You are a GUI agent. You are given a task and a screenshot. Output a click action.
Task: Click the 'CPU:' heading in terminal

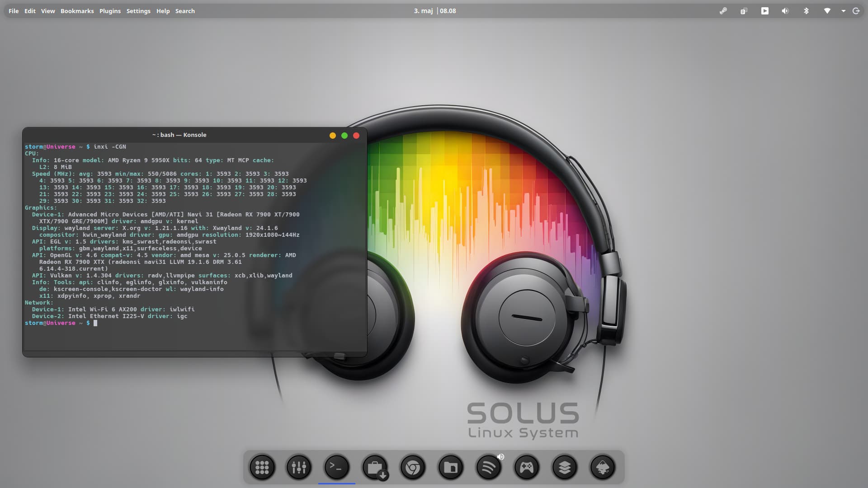pos(32,154)
